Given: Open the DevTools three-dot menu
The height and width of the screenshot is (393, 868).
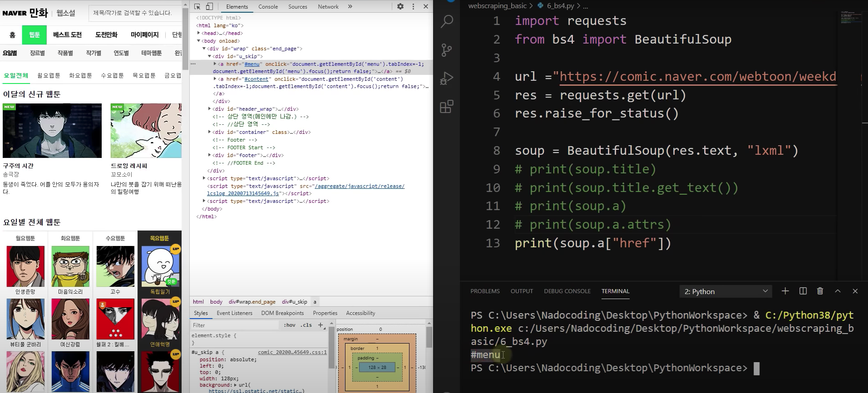Looking at the screenshot, I should point(413,6).
